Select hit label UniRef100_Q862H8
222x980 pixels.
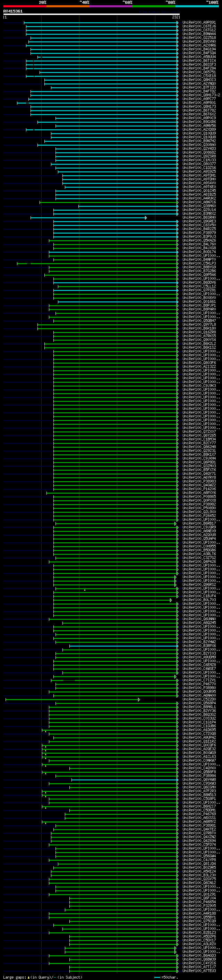[199, 447]
